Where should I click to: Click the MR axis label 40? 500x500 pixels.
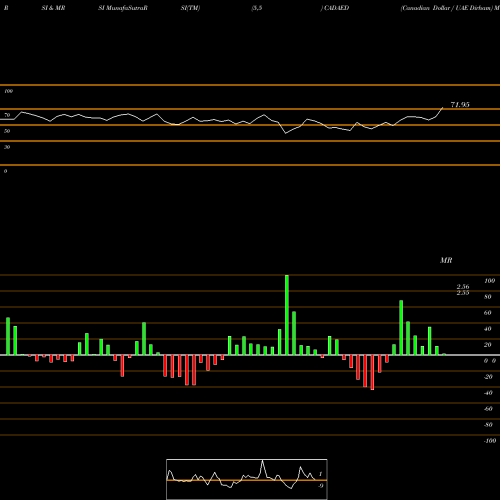point(488,329)
